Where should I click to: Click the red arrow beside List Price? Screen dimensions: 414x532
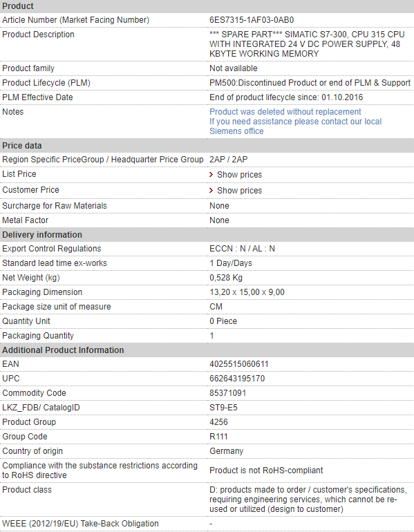point(211,174)
